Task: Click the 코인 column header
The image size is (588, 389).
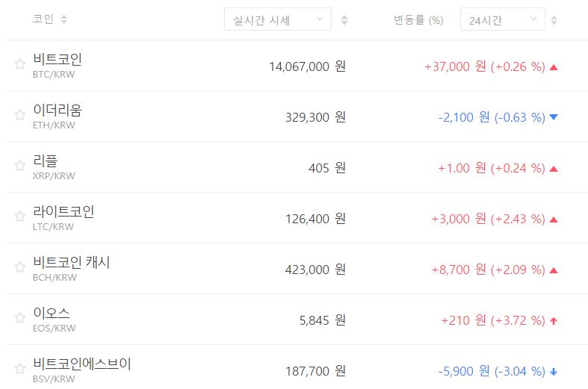Action: click(43, 19)
